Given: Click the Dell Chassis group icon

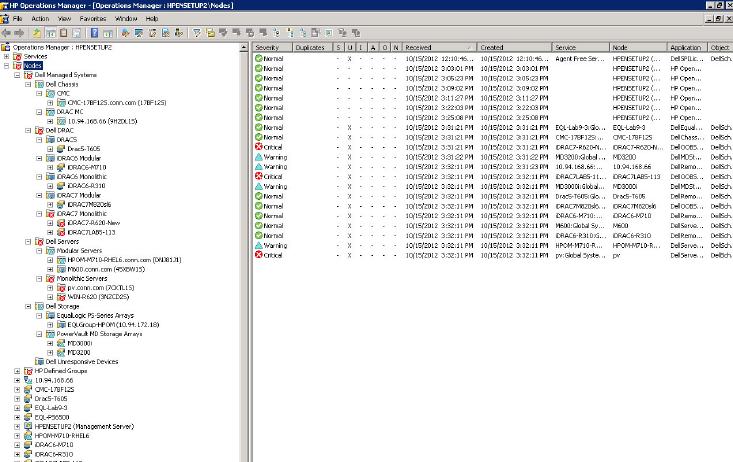Looking at the screenshot, I should point(40,84).
